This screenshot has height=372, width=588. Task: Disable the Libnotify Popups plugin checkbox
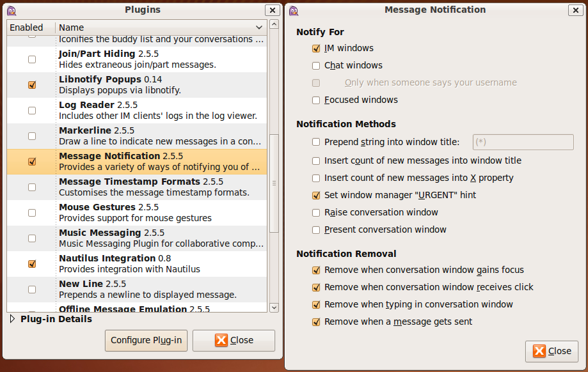coord(32,84)
